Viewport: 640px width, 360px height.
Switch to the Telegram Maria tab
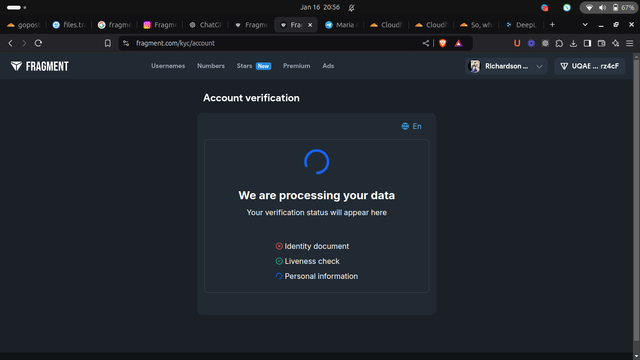coord(341,25)
